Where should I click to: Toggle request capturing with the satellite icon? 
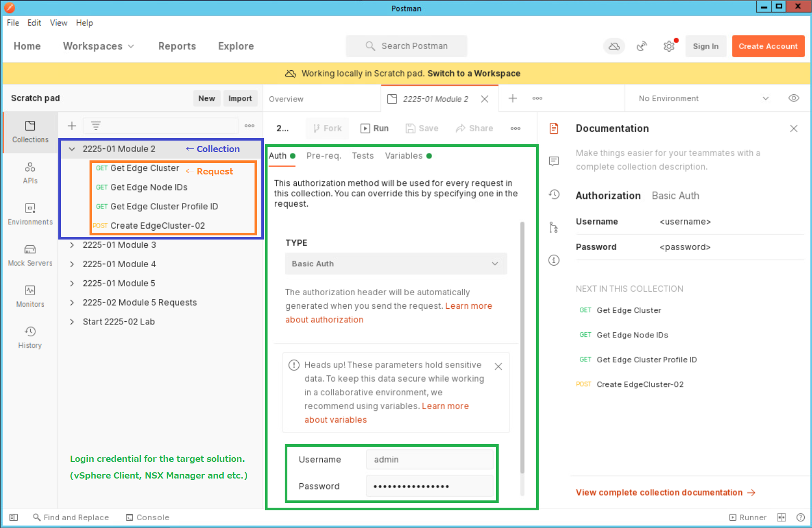click(642, 46)
